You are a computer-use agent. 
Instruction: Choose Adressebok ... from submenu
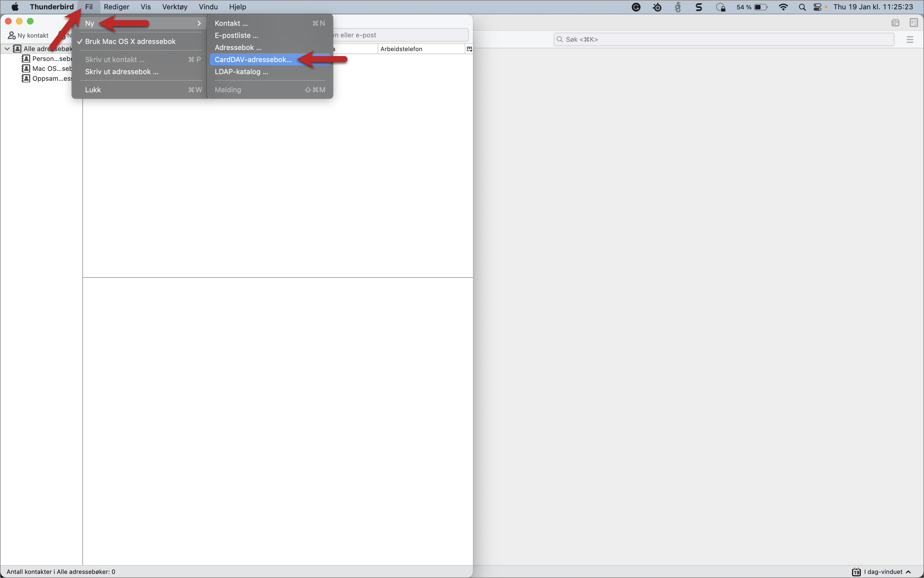pyautogui.click(x=270, y=48)
